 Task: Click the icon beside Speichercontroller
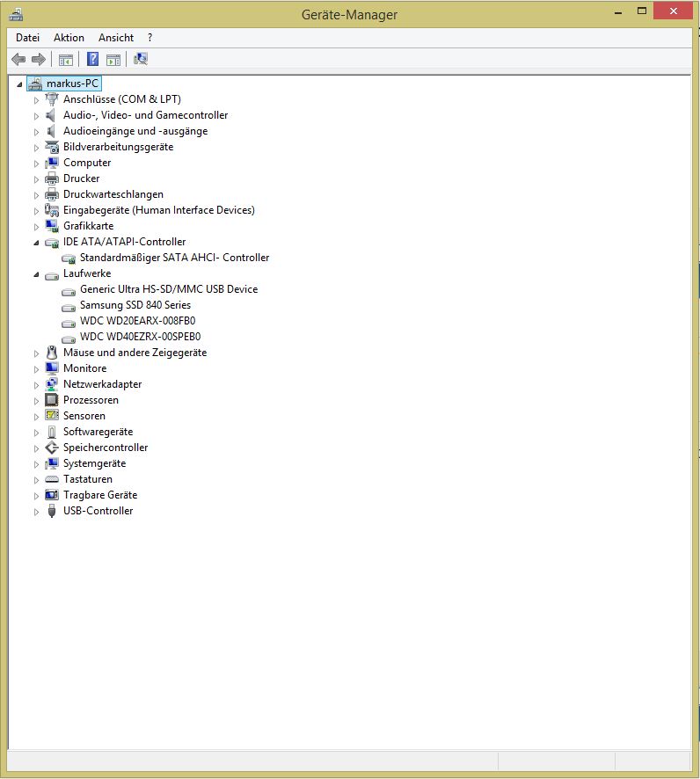coord(52,448)
